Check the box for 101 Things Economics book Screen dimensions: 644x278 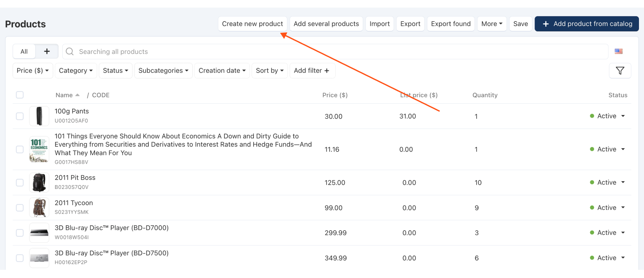click(20, 149)
